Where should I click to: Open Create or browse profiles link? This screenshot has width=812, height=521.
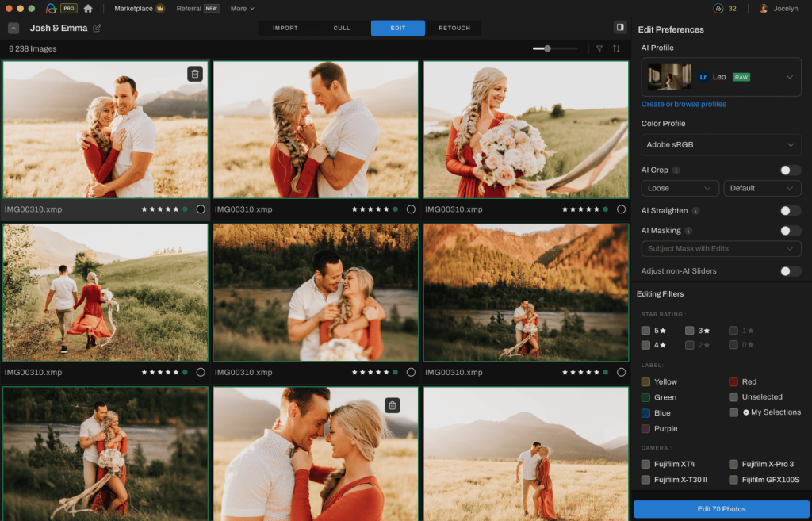(684, 105)
